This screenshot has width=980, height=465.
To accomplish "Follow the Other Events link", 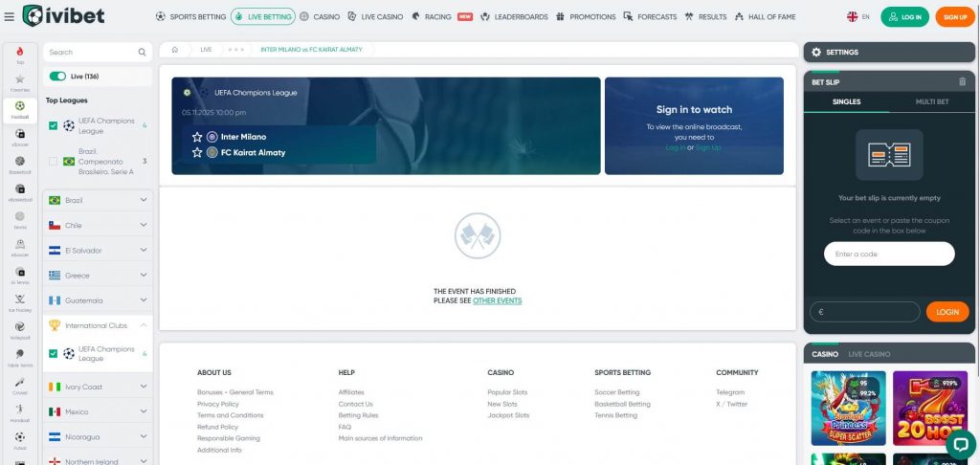I will click(x=497, y=300).
